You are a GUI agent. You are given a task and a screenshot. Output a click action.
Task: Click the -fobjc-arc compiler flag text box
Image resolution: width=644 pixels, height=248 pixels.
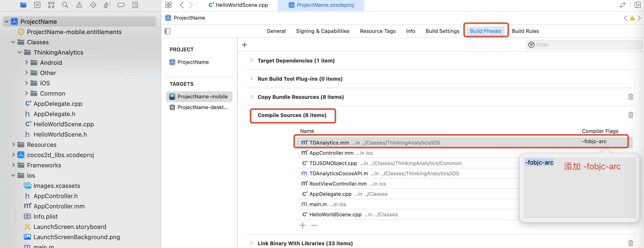pos(579,187)
